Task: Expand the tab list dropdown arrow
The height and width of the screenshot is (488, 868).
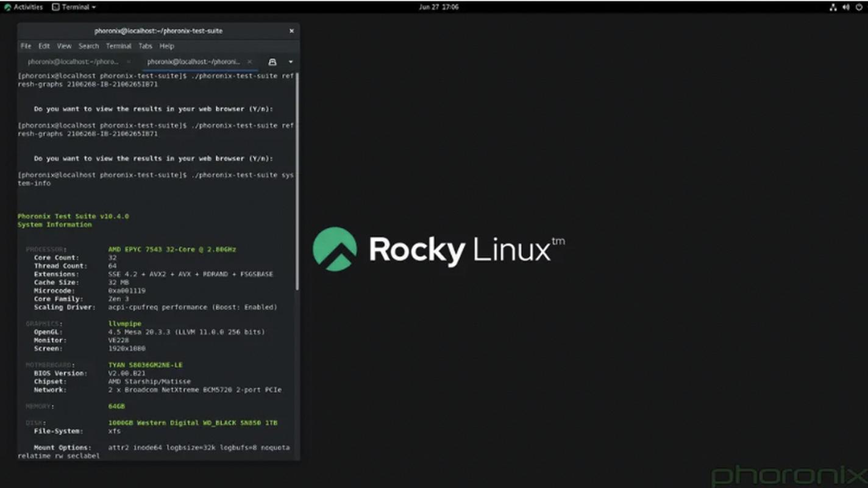Action: (x=291, y=62)
